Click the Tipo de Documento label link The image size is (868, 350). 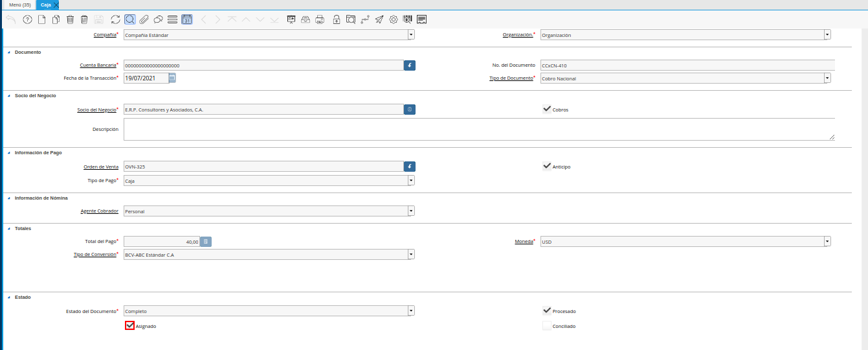tap(511, 78)
